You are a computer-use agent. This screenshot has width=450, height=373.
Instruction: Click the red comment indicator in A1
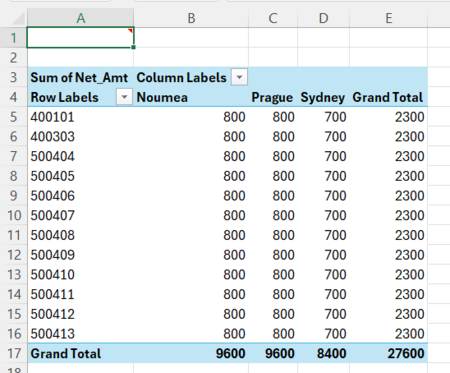131,31
